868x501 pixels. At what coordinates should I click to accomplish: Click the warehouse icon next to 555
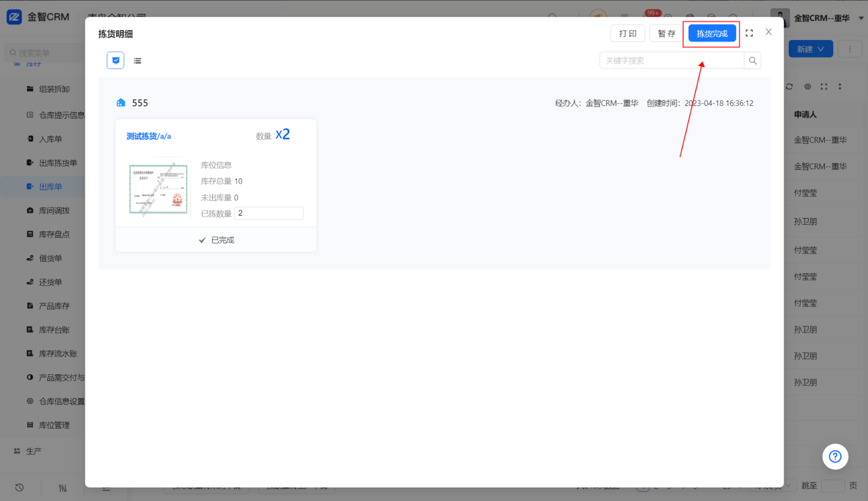121,102
